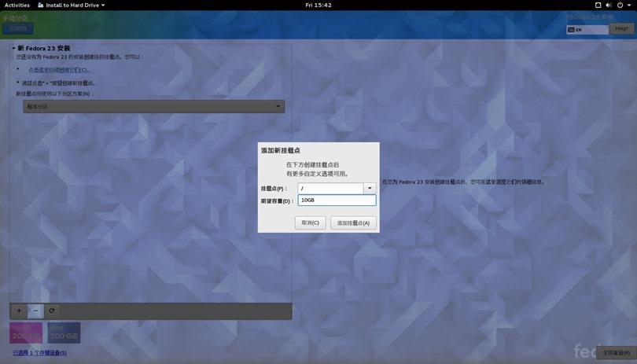Viewport: 637px width, 364px height.
Task: Click the Help! button
Action: coord(621,29)
